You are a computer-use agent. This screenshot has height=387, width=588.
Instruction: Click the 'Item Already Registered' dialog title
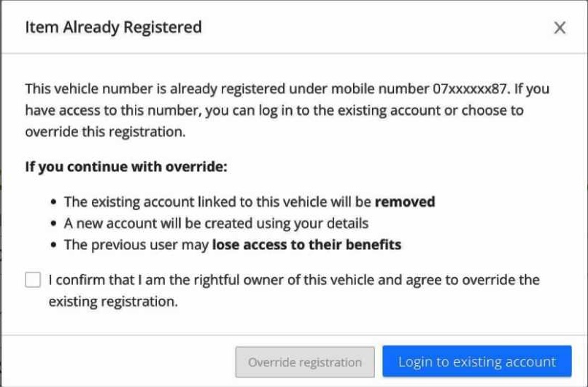coord(113,28)
